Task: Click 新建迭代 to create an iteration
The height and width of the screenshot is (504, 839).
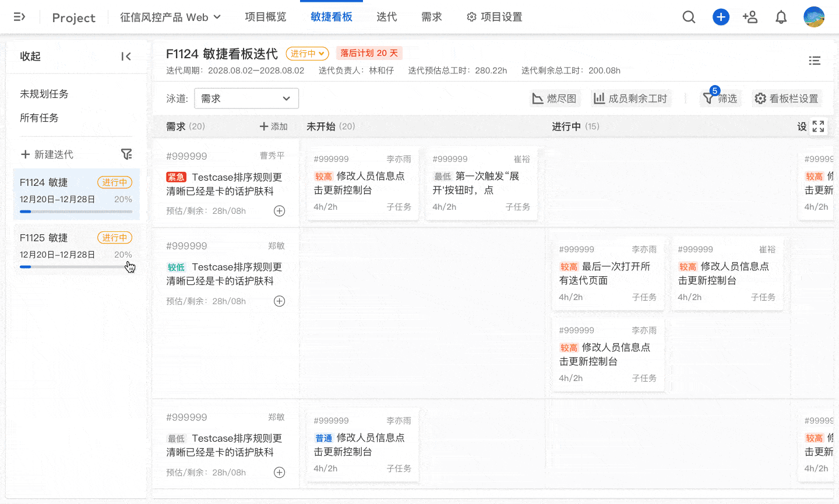Action: (x=47, y=154)
